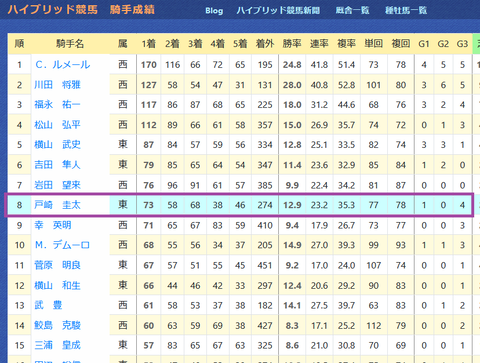Click the rank 1 cell

tap(19, 65)
